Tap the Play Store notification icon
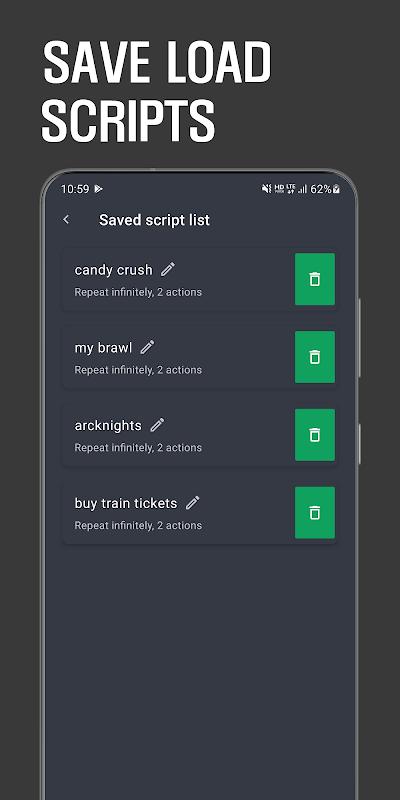Image resolution: width=400 pixels, height=800 pixels. tap(98, 189)
